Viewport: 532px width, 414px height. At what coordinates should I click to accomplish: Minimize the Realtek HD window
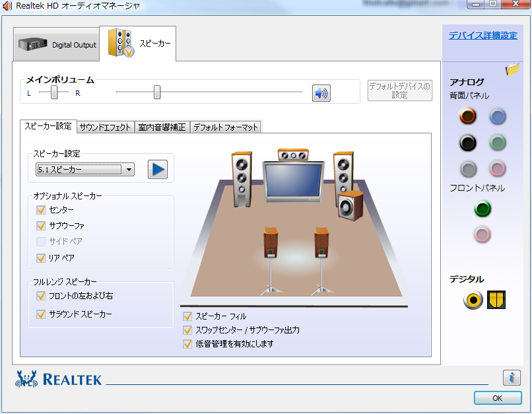pyautogui.click(x=476, y=5)
